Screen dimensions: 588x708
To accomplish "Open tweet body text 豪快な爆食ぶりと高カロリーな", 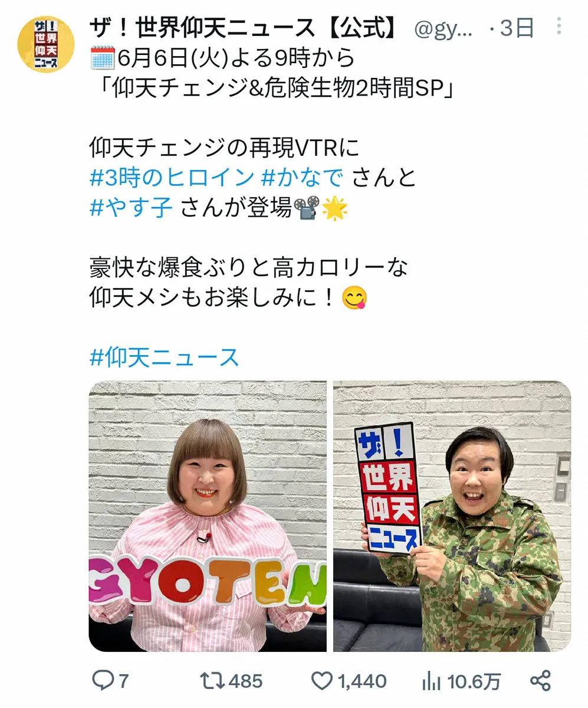I will click(x=249, y=268).
